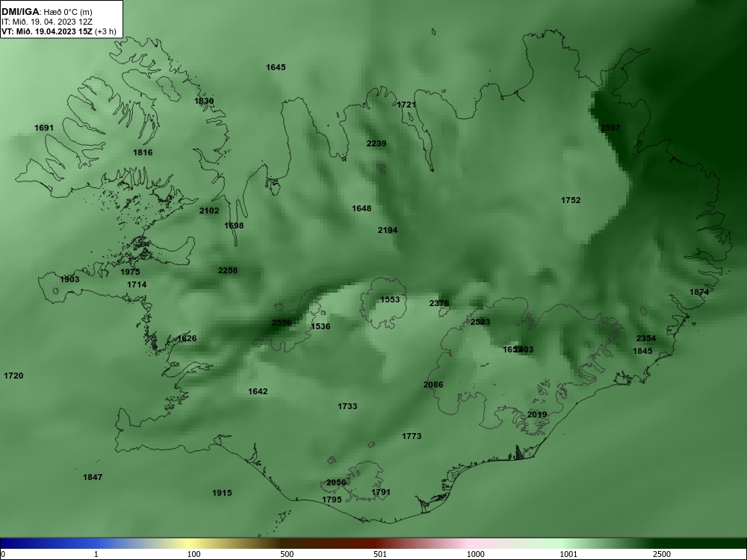Click the map value 2056
This screenshot has height=560, width=747.
tap(336, 482)
